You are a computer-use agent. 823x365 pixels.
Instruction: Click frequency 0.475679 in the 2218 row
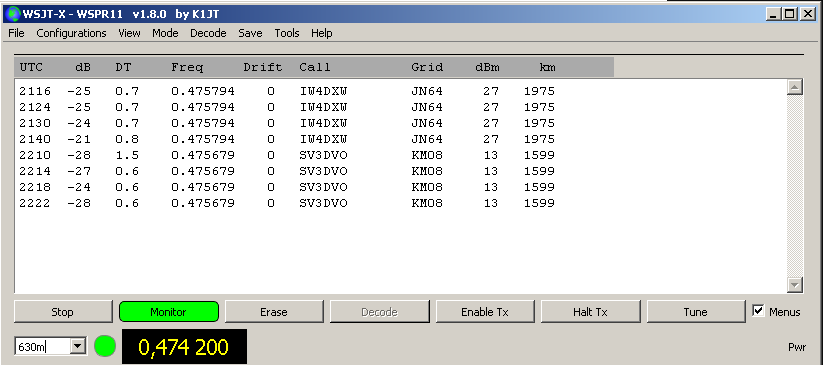click(x=203, y=187)
